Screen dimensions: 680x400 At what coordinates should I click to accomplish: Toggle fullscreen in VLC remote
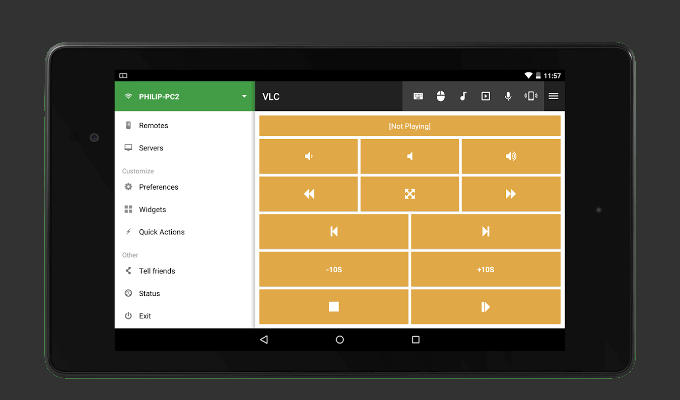(410, 194)
